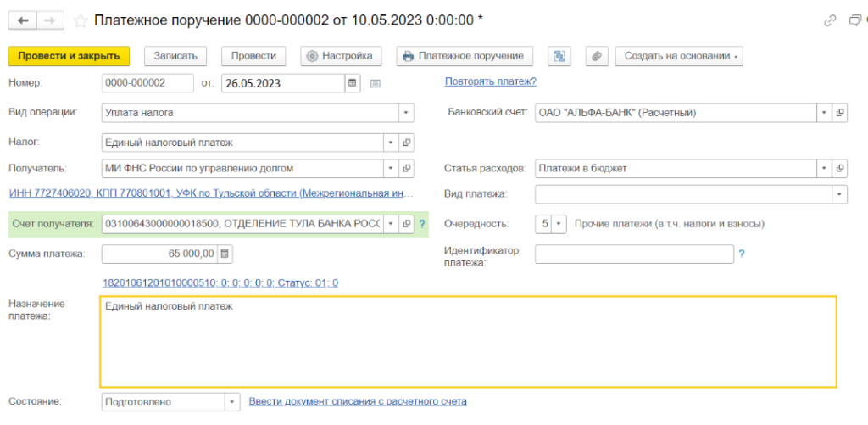Open the Налог record open-form icon
The image size is (868, 425).
click(x=406, y=143)
